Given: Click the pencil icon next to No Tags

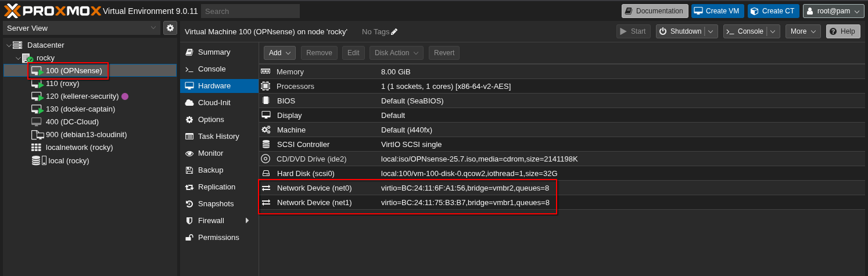Looking at the screenshot, I should tap(394, 32).
